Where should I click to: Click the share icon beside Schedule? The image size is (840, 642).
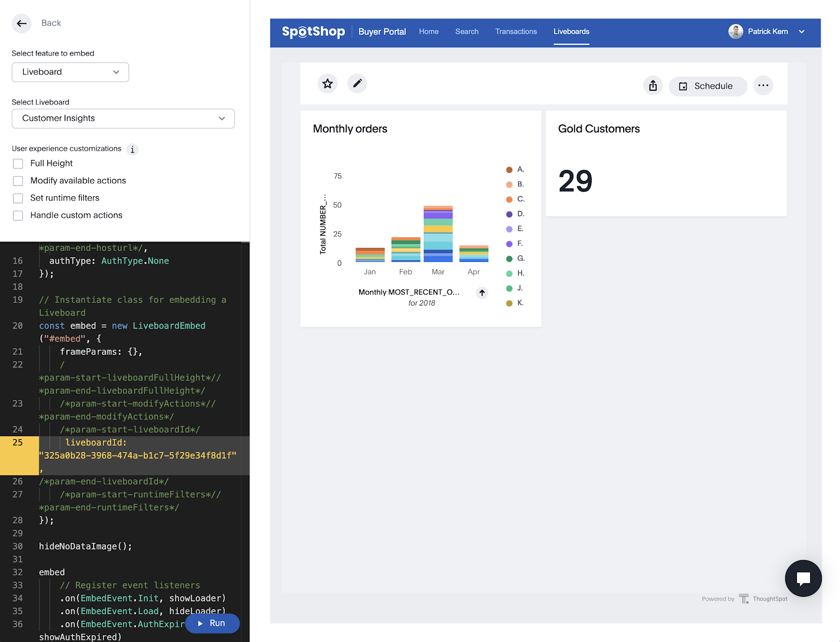click(x=653, y=86)
